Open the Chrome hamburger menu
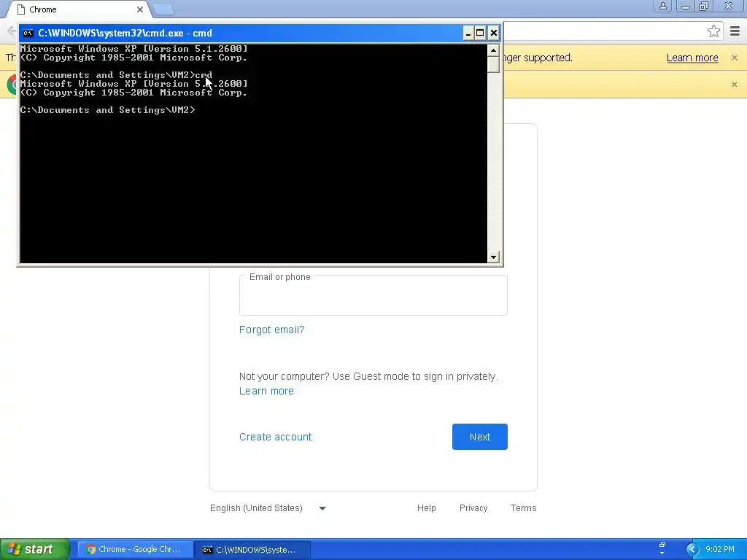 (735, 32)
